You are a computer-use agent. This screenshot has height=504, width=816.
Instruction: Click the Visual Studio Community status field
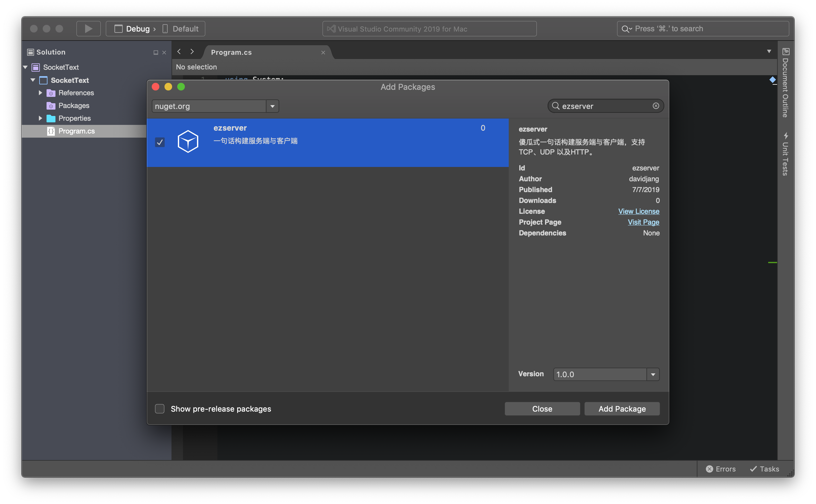429,29
